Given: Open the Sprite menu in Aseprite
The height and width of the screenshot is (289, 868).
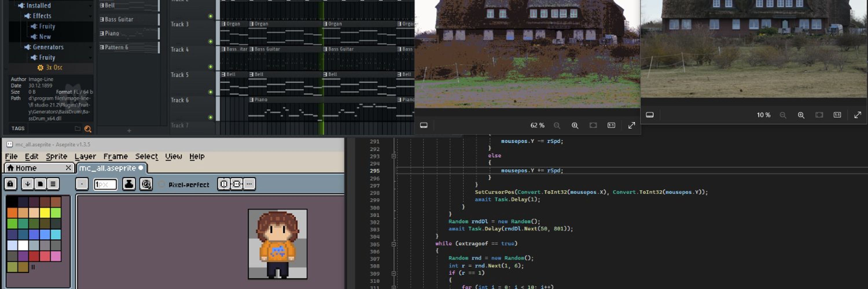Looking at the screenshot, I should (x=57, y=157).
